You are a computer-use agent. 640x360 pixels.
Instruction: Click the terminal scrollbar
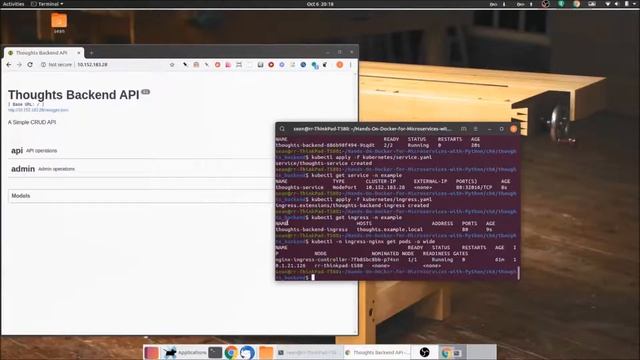518,273
